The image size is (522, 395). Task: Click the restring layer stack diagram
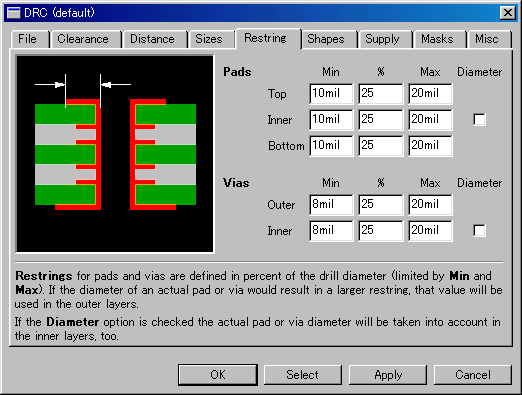pyautogui.click(x=115, y=154)
